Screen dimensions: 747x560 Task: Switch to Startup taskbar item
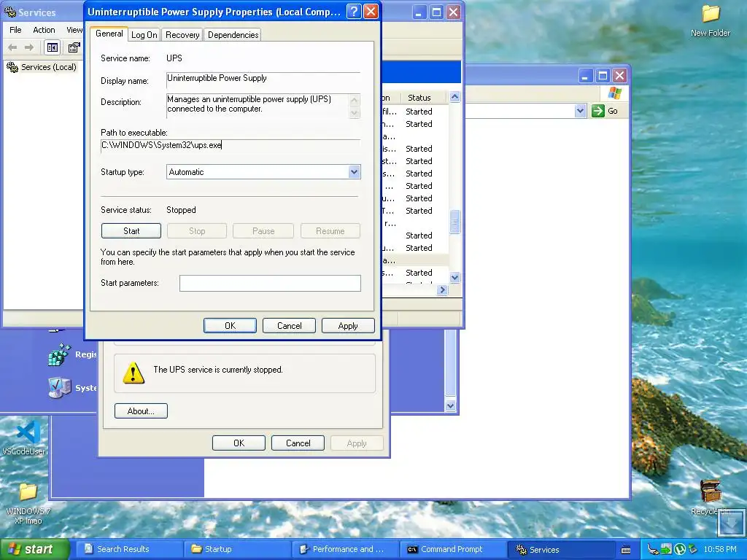click(x=237, y=550)
